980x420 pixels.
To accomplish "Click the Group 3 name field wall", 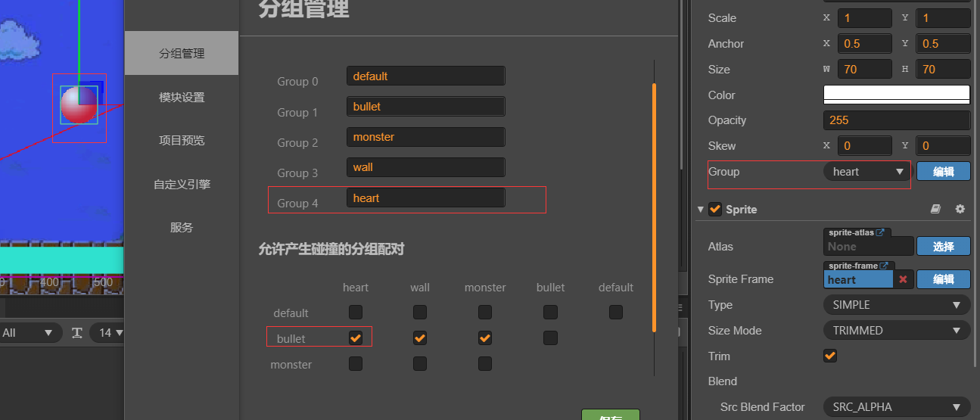I will point(426,167).
